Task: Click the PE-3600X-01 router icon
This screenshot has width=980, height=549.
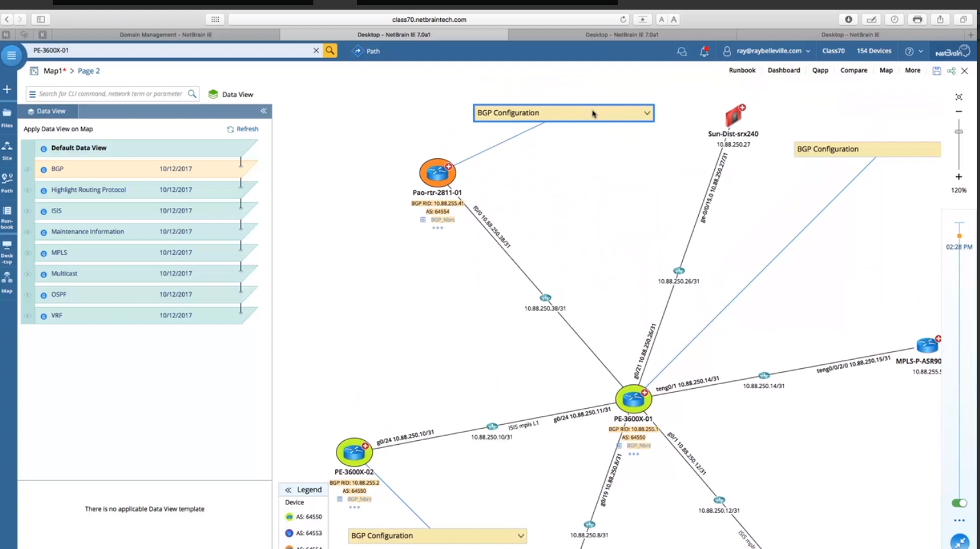Action: (633, 399)
